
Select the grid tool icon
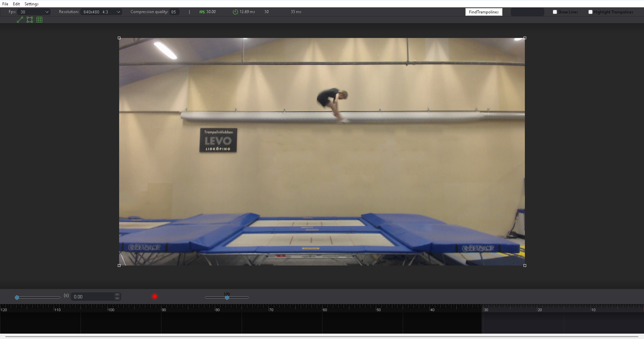click(40, 20)
